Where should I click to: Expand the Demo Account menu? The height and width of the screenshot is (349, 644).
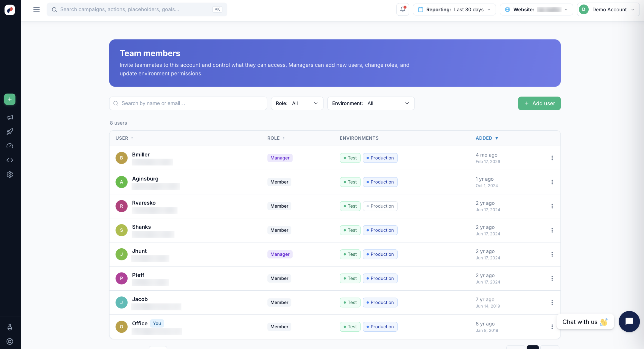point(608,10)
